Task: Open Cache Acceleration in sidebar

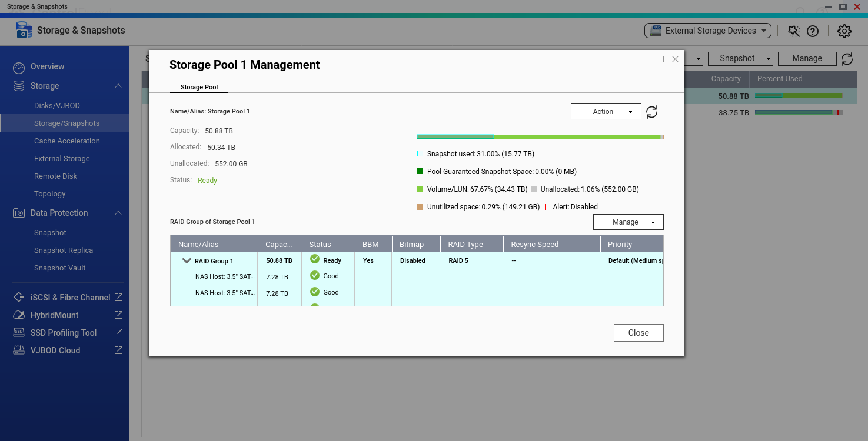Action: 66,141
